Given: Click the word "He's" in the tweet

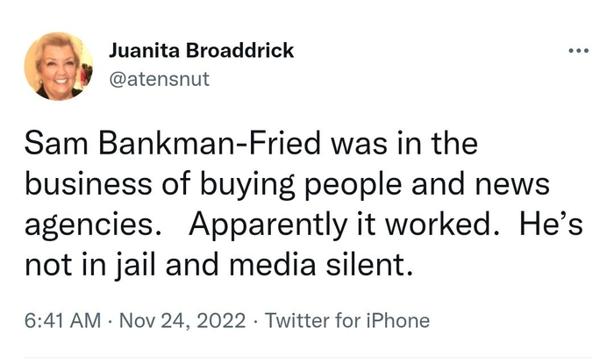Looking at the screenshot, I should tap(546, 224).
